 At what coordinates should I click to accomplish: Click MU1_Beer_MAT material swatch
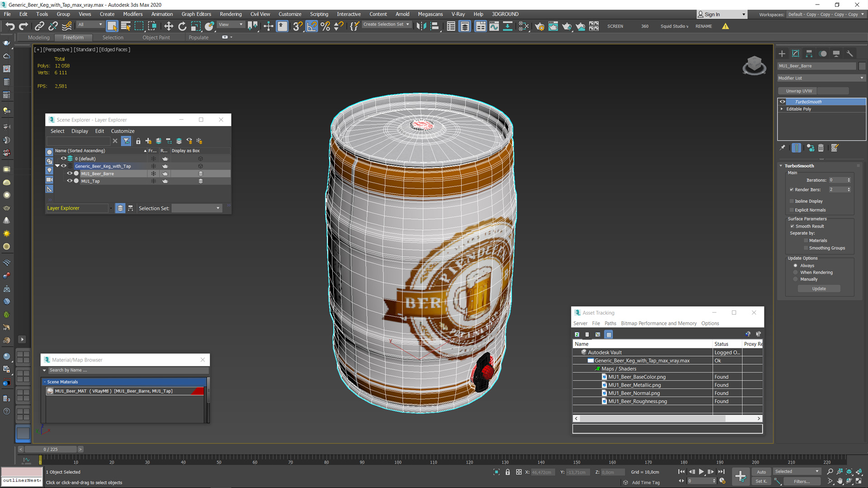(50, 391)
